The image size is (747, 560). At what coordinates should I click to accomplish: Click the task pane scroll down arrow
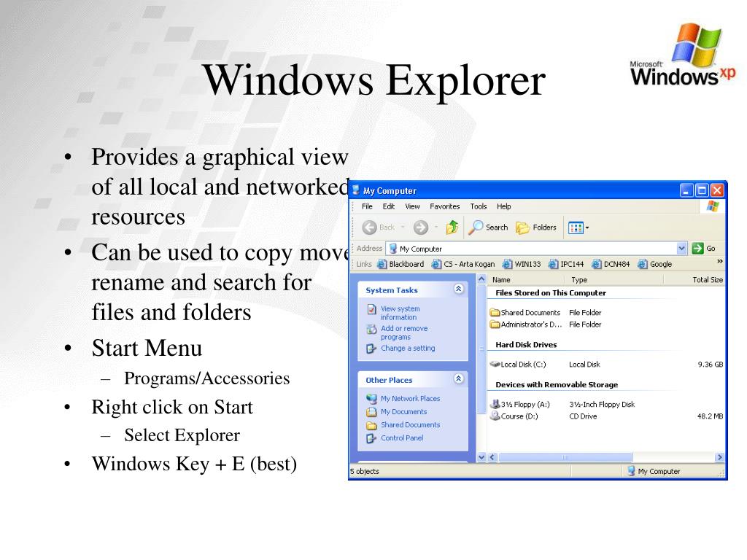click(x=481, y=458)
